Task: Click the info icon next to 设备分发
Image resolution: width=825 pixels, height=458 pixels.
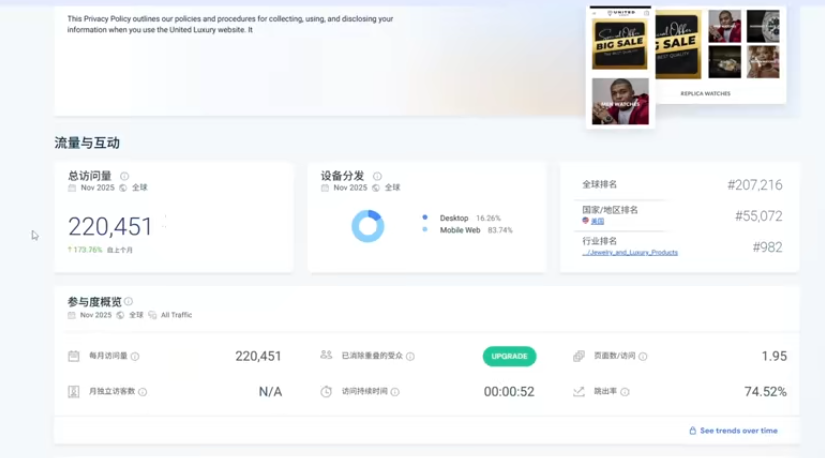Action: tap(377, 176)
